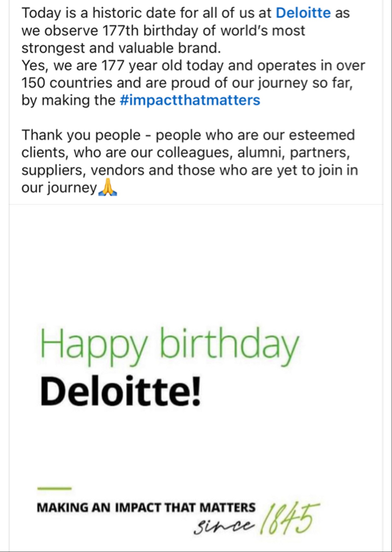Click the Thank you people paragraph start

tap(81, 135)
